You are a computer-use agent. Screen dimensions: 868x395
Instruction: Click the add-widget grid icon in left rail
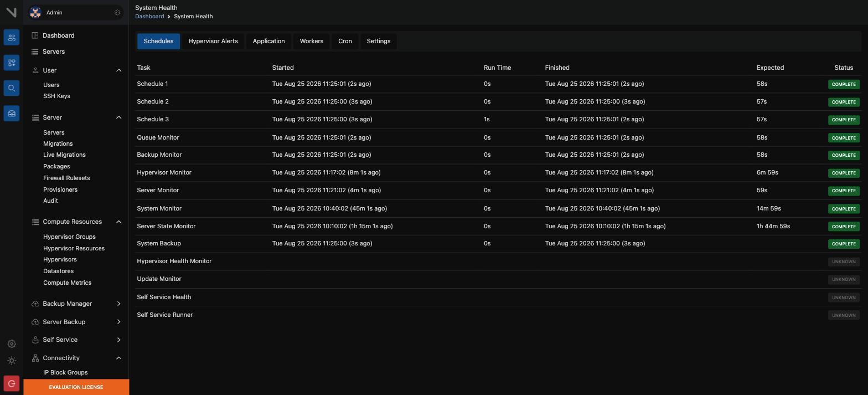click(12, 63)
